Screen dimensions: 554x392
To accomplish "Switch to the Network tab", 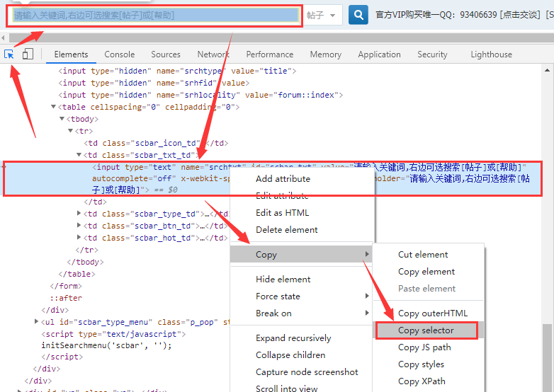I will pos(213,54).
